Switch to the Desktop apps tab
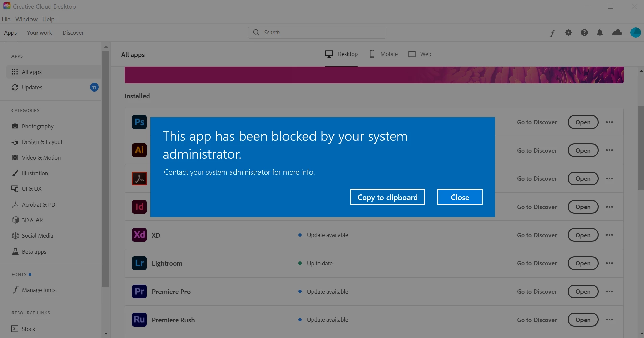 [x=341, y=54]
